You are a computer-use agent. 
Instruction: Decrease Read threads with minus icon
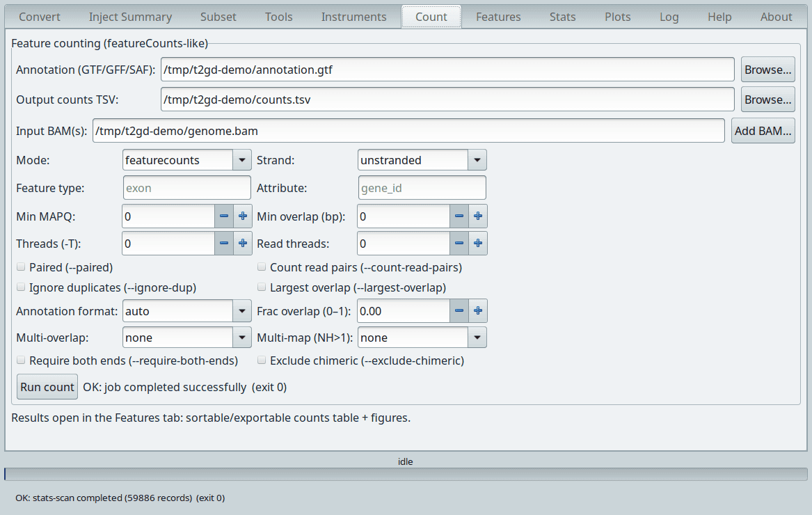(x=459, y=243)
